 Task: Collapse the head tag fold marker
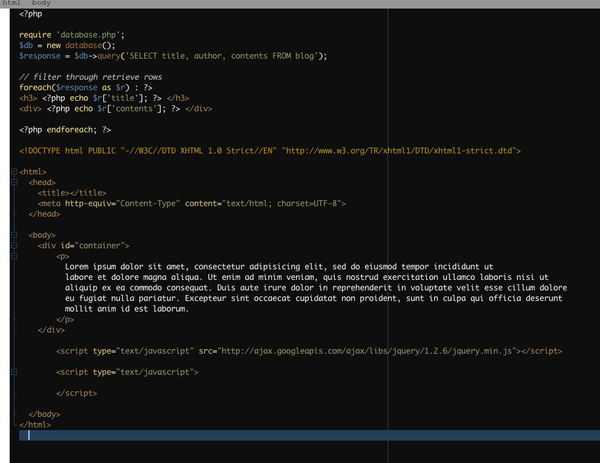14,182
